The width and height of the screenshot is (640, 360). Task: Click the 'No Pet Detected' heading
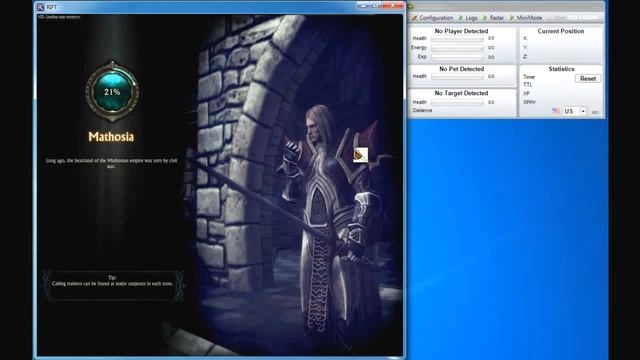[x=462, y=69]
